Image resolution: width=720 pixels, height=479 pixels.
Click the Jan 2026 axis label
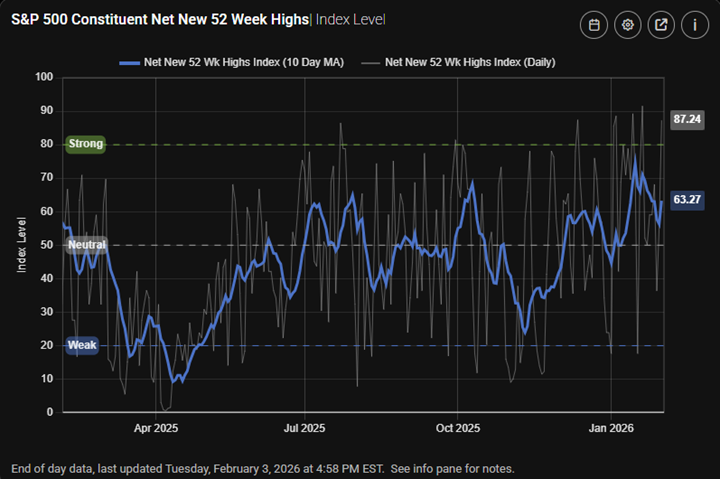(x=611, y=428)
